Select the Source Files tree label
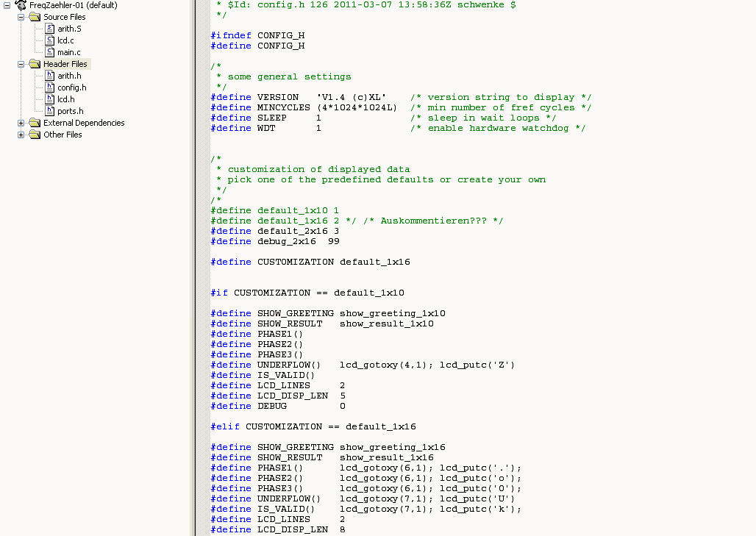This screenshot has width=756, height=536. pos(65,17)
